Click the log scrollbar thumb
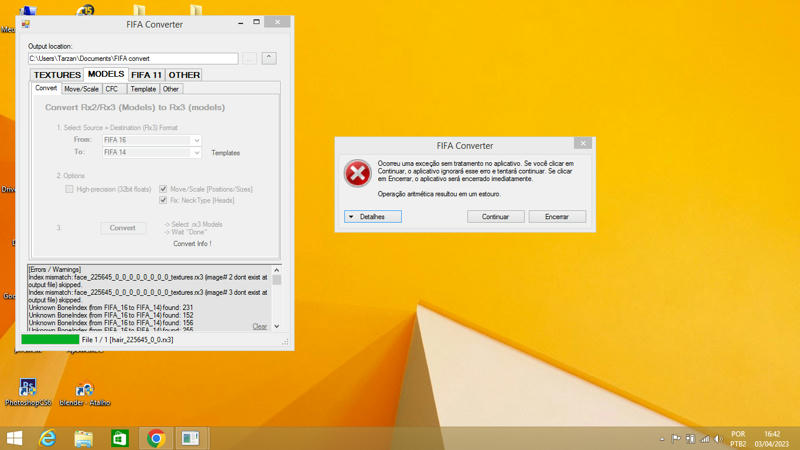The height and width of the screenshot is (450, 800). click(277, 280)
